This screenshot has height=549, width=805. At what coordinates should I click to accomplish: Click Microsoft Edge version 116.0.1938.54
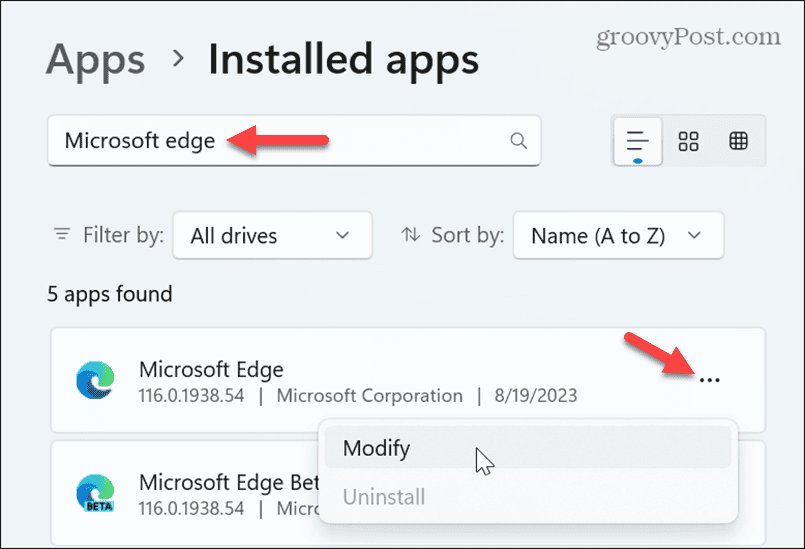pyautogui.click(x=191, y=395)
